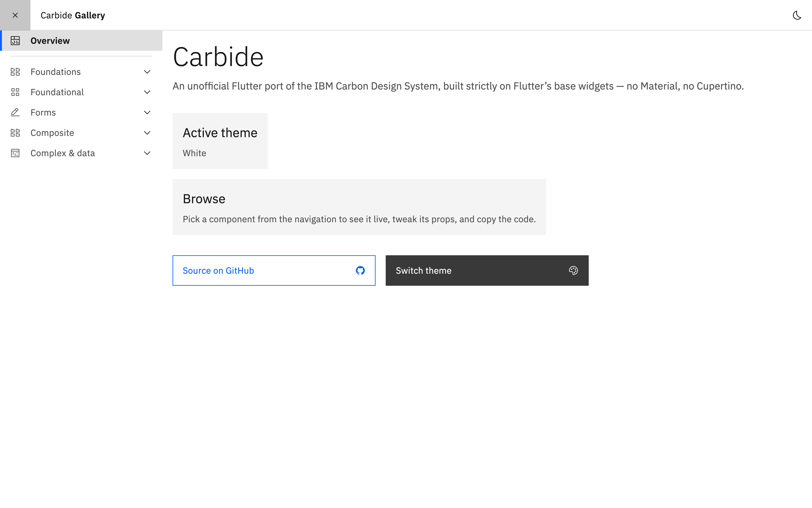Click the large Carbide page heading
The image size is (812, 508).
pos(218,57)
